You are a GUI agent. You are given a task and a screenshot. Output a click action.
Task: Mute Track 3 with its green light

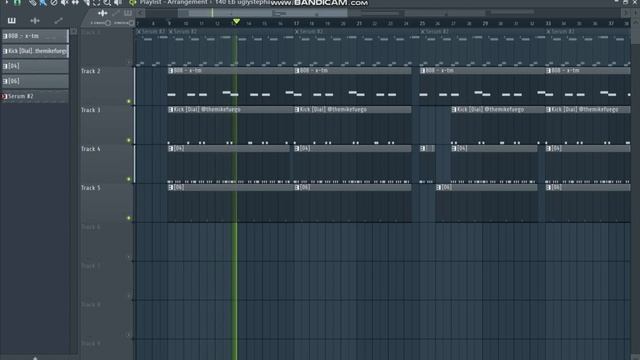tap(129, 140)
